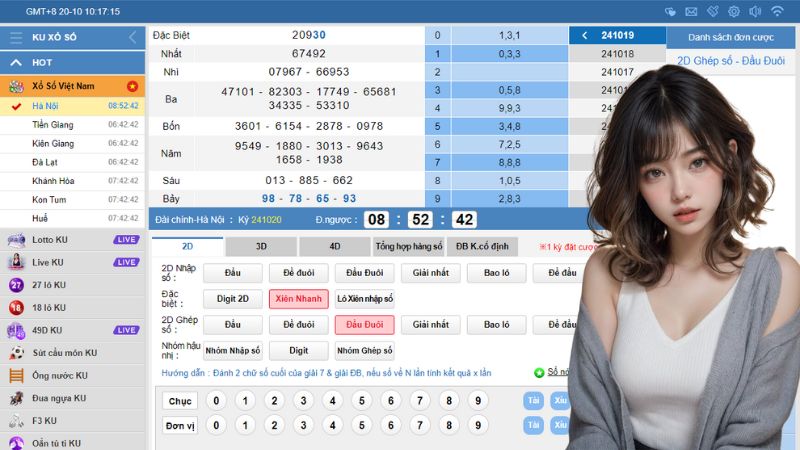The height and width of the screenshot is (450, 800).
Task: Collapse the HOT section in sidebar
Action: (15, 62)
